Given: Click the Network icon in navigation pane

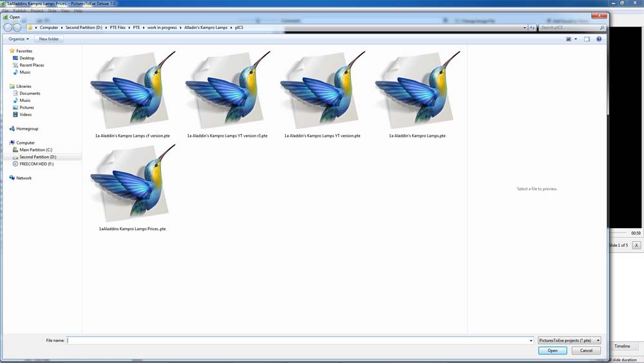Looking at the screenshot, I should click(x=12, y=178).
